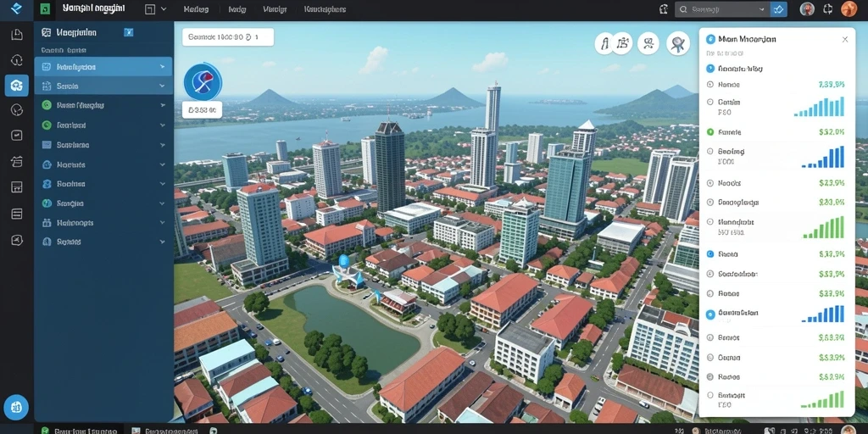The height and width of the screenshot is (434, 868).
Task: Close the 'Mam Mneorjan' panel
Action: 845,39
